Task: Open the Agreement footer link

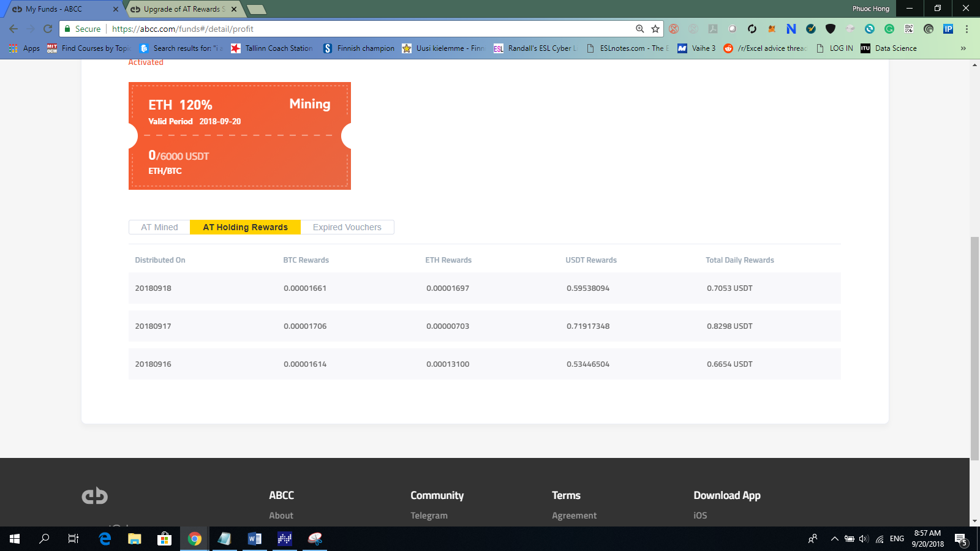Action: click(574, 515)
